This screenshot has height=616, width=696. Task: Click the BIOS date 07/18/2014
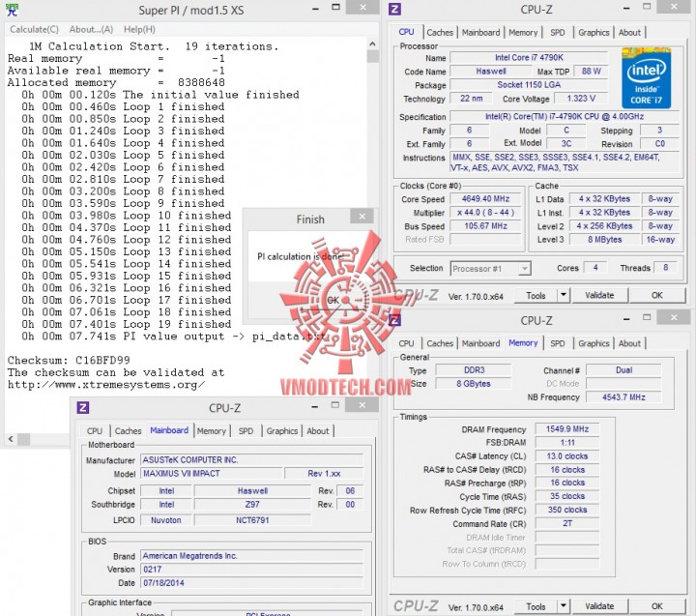click(x=252, y=583)
